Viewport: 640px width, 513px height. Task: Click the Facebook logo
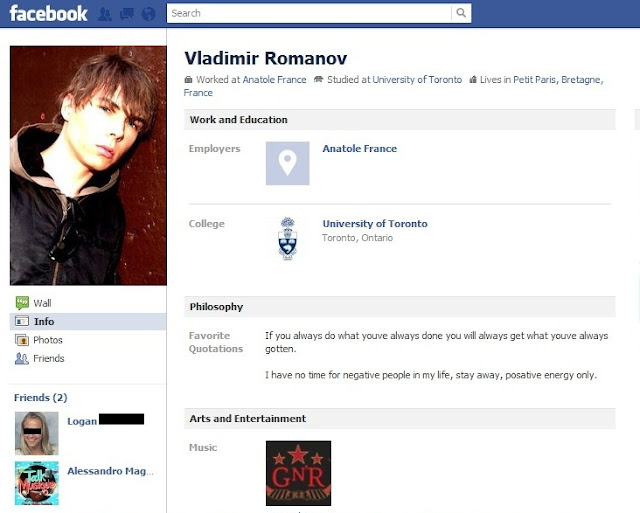click(x=48, y=13)
